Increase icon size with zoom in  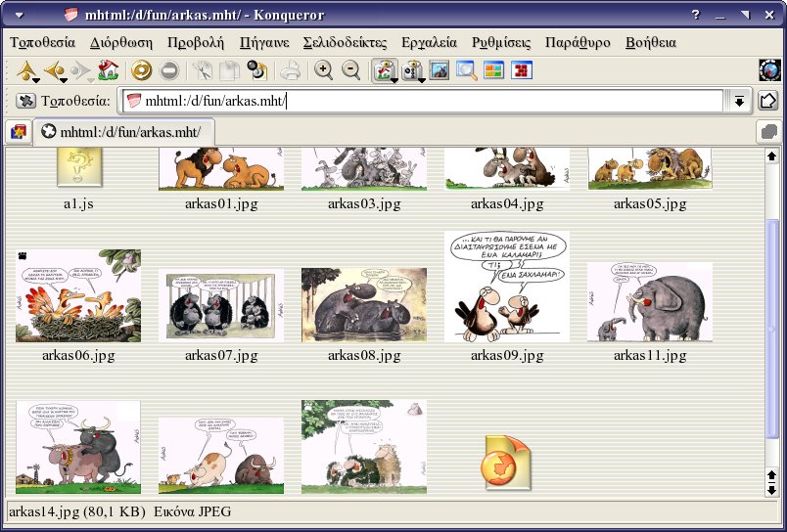324,70
